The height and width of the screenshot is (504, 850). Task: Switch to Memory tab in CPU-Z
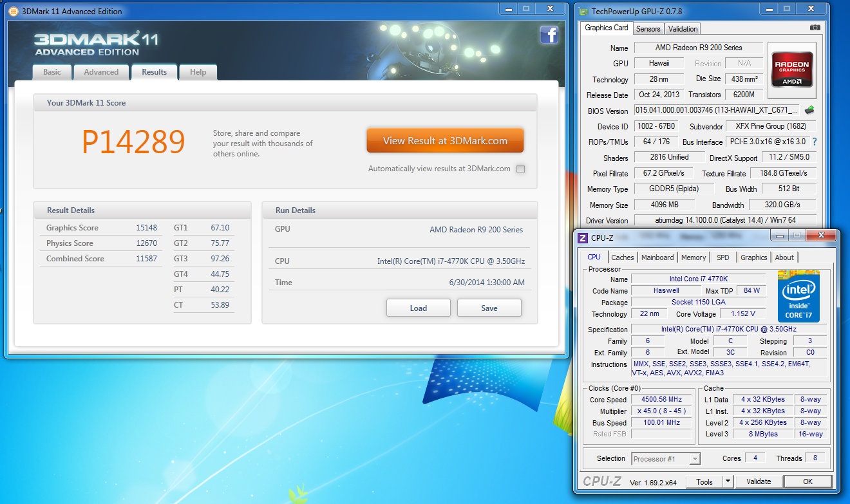pyautogui.click(x=694, y=257)
